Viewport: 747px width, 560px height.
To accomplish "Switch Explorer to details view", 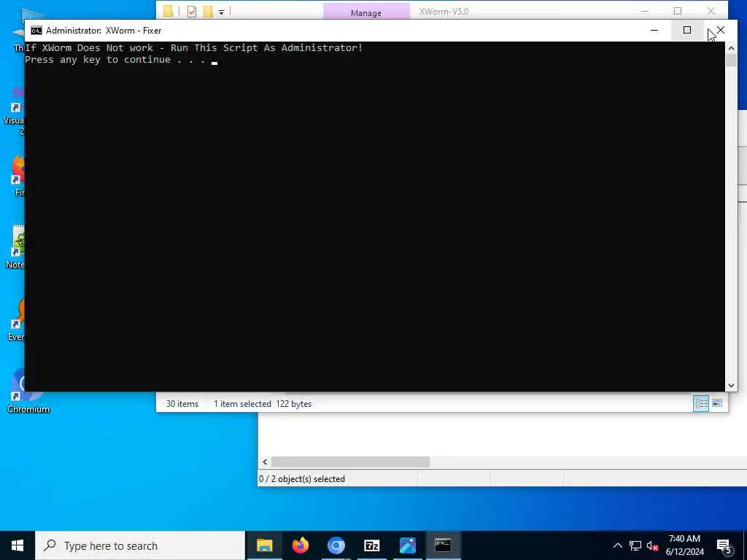I will pyautogui.click(x=701, y=404).
